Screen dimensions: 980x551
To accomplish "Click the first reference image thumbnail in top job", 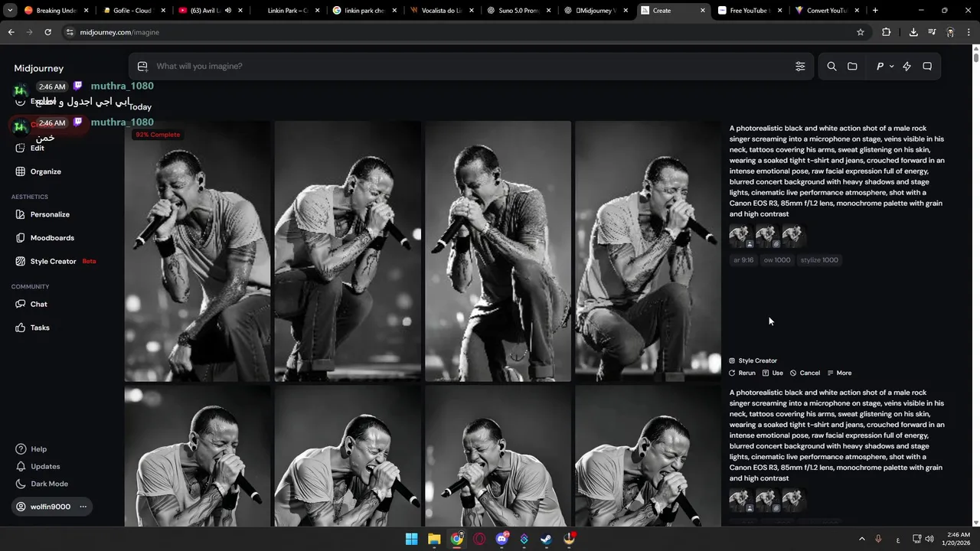I will click(740, 236).
